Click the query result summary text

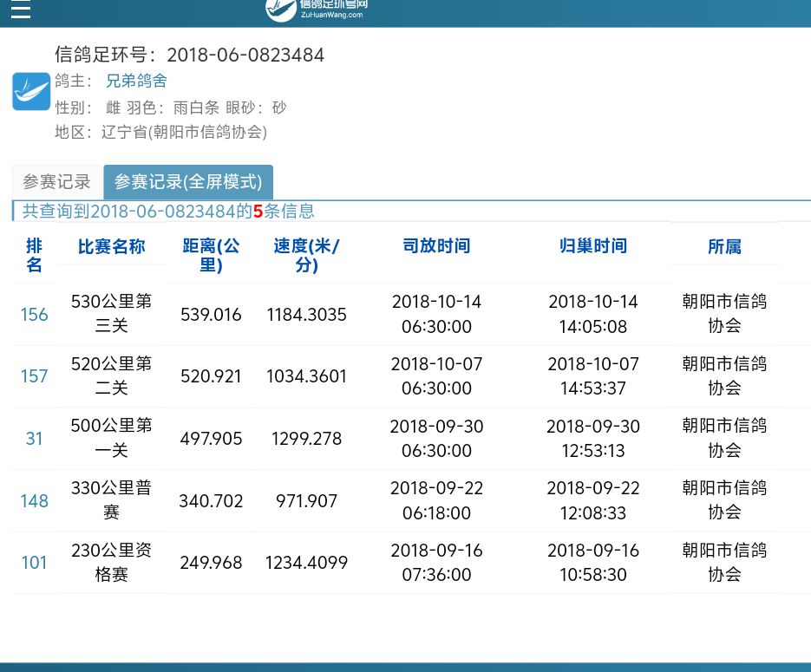pos(168,211)
